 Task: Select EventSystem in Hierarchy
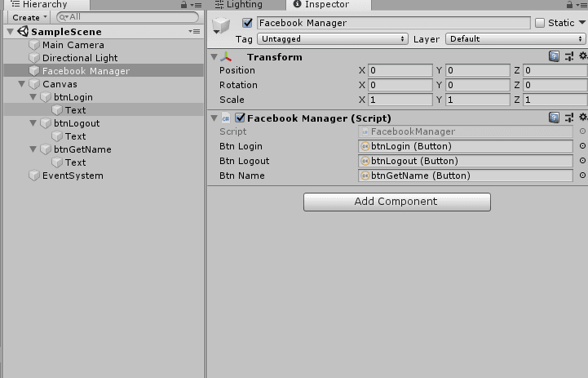pos(104,176)
